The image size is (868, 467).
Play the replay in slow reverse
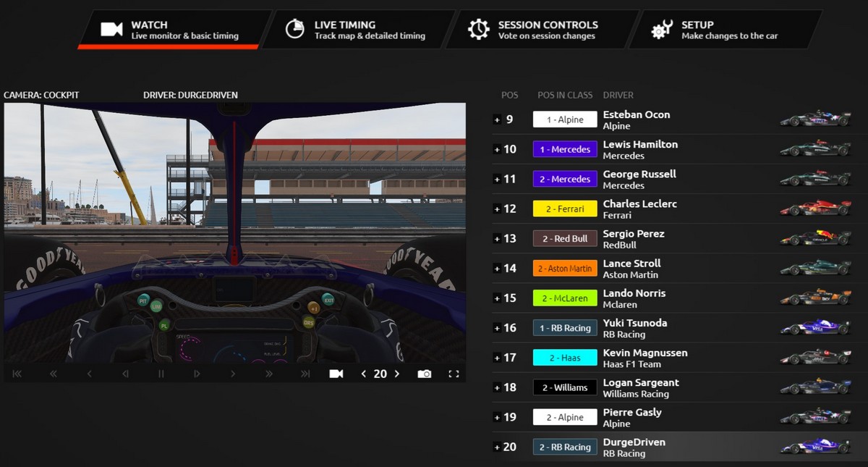[x=125, y=374]
